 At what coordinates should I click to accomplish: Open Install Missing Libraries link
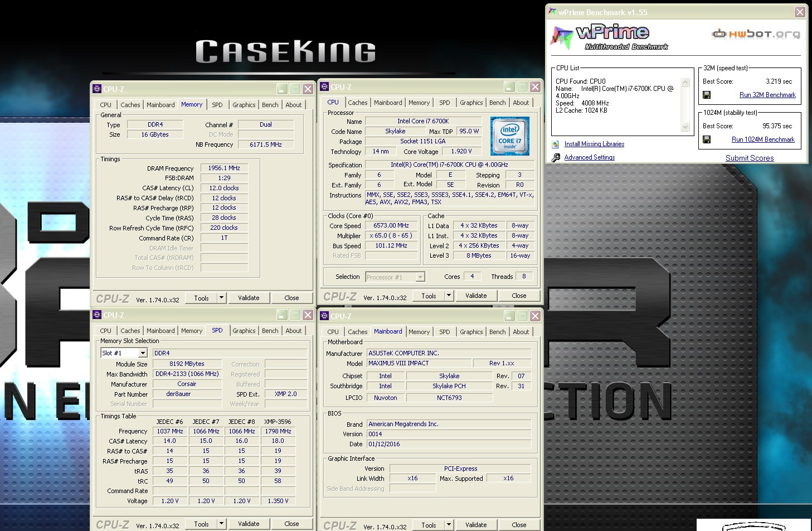pos(594,144)
